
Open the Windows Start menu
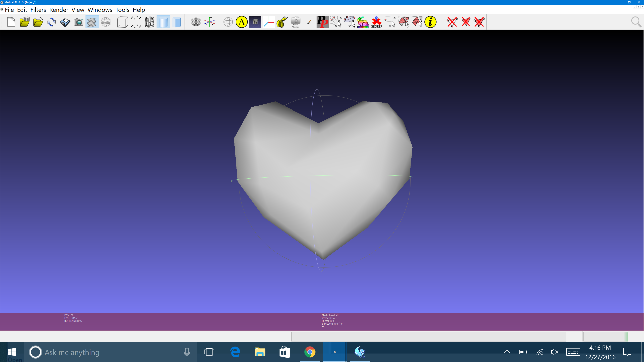click(x=12, y=352)
